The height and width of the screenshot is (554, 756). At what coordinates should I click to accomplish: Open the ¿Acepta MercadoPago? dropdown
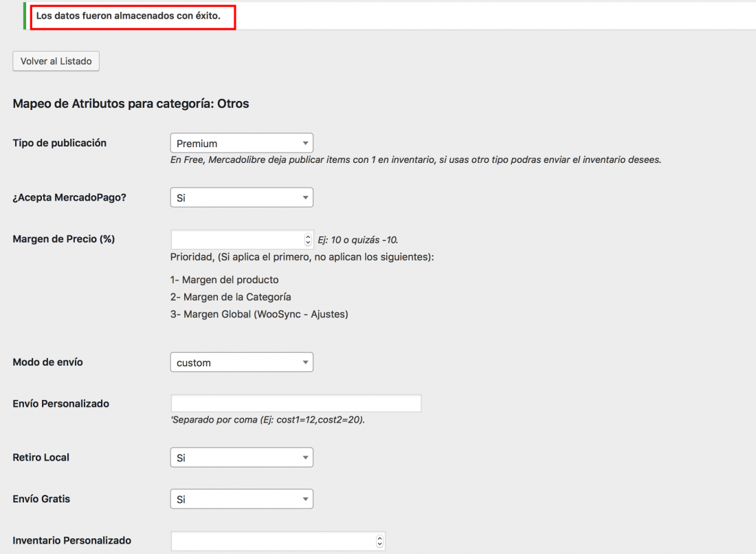point(241,198)
